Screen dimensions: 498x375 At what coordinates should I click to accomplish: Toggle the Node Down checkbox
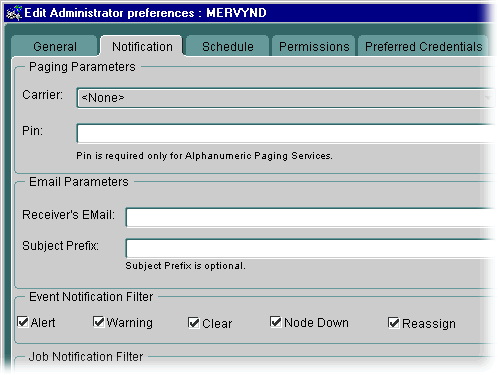276,322
